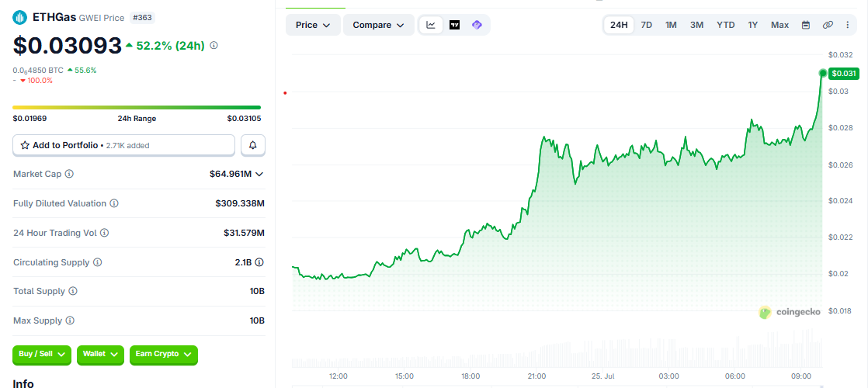Click the 0.0₆4850 BTC price text
Image resolution: width=868 pixels, height=388 pixels.
pyautogui.click(x=37, y=71)
